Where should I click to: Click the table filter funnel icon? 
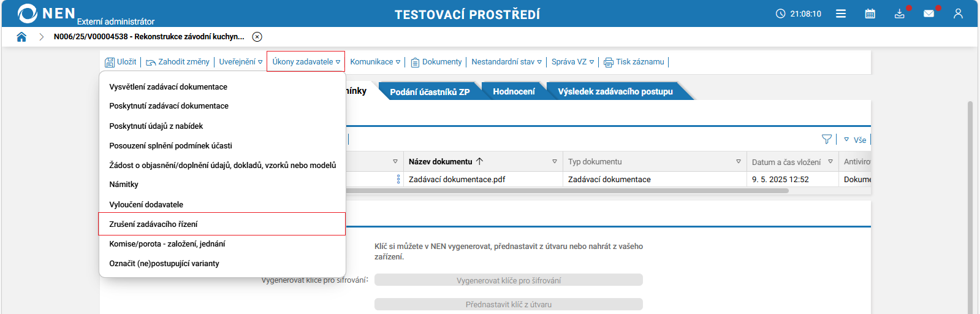[x=827, y=139]
